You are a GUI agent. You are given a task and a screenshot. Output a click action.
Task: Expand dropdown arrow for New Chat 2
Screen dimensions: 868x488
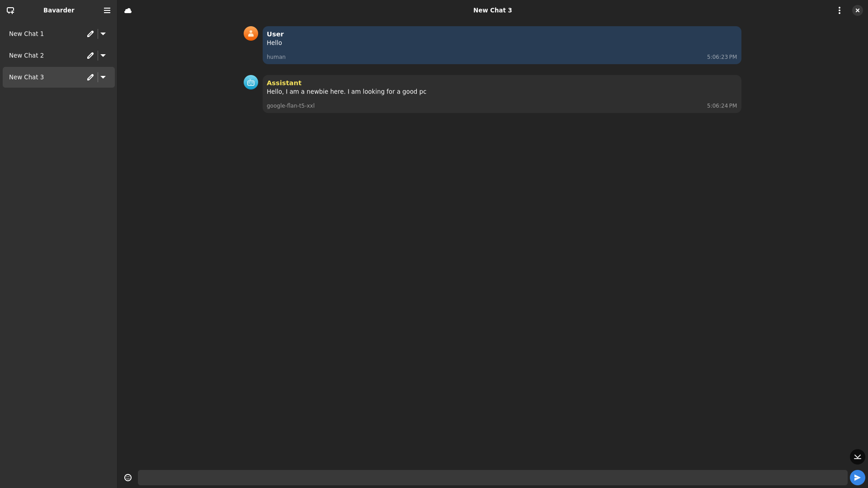[x=103, y=56]
